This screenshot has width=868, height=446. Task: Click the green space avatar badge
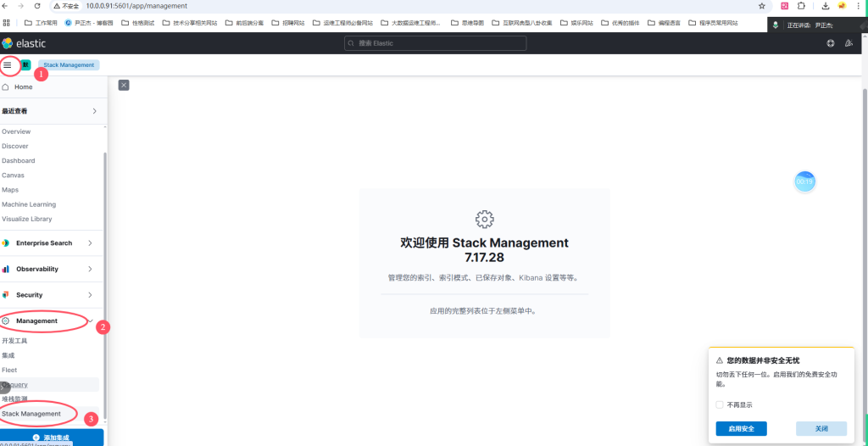pyautogui.click(x=25, y=64)
